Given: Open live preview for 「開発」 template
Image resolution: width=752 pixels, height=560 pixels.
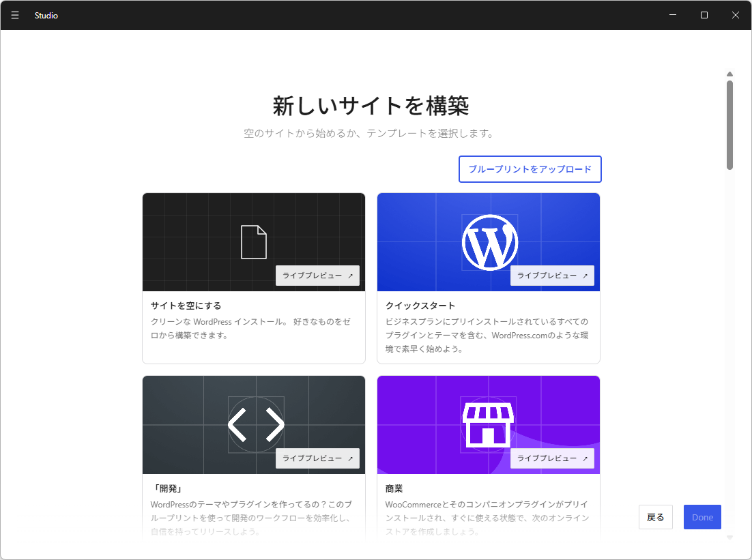Looking at the screenshot, I should pyautogui.click(x=317, y=458).
